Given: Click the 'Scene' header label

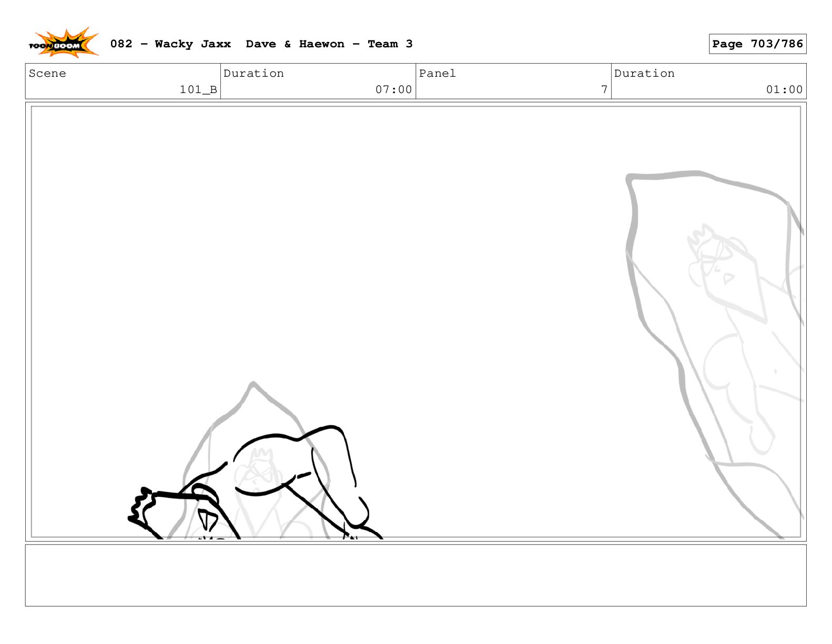Looking at the screenshot, I should (x=47, y=74).
